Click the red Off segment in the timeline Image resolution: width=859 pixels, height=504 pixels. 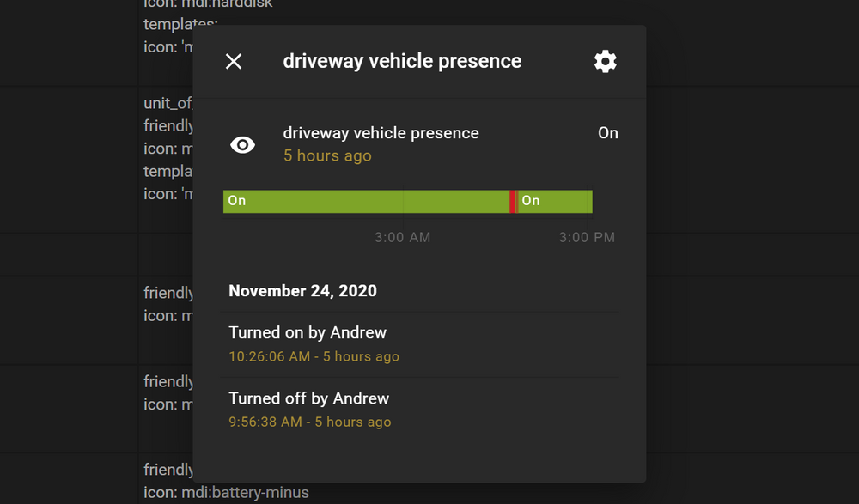coord(513,200)
